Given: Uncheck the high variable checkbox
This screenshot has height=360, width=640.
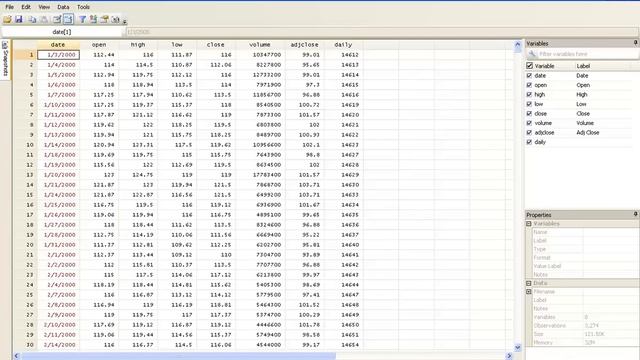Looking at the screenshot, I should click(x=529, y=94).
